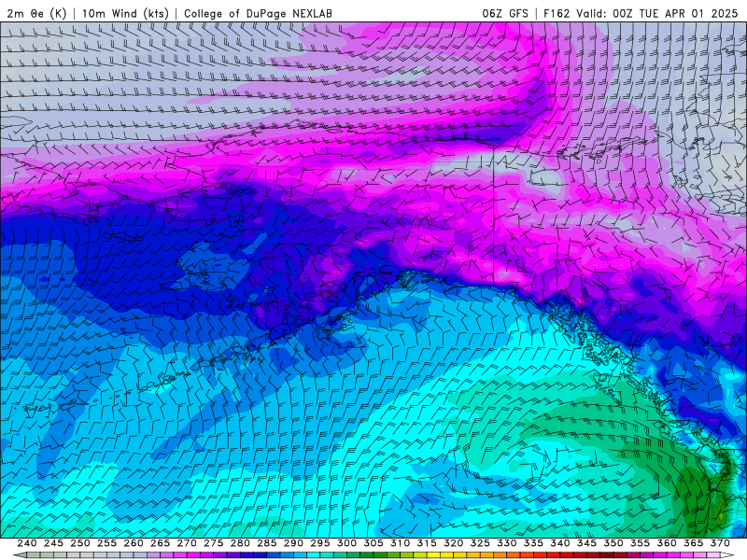Click the left arrow end of color bar
The width and height of the screenshot is (747, 560).
pyautogui.click(x=18, y=555)
